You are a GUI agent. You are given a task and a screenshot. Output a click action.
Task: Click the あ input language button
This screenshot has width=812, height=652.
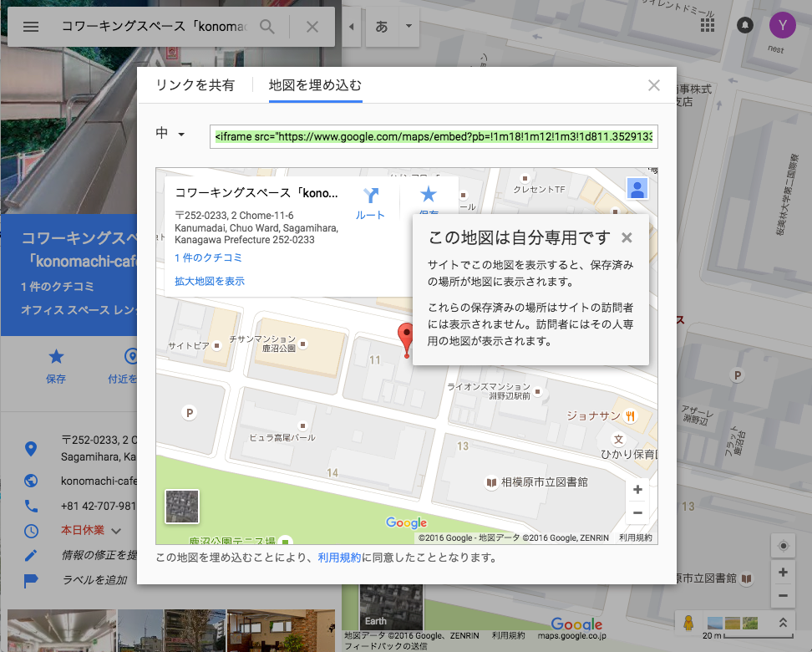point(382,27)
